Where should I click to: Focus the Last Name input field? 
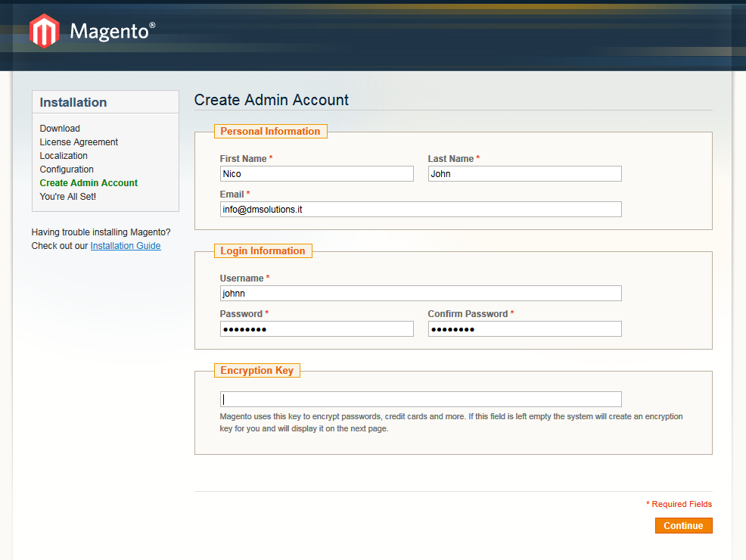coord(525,173)
